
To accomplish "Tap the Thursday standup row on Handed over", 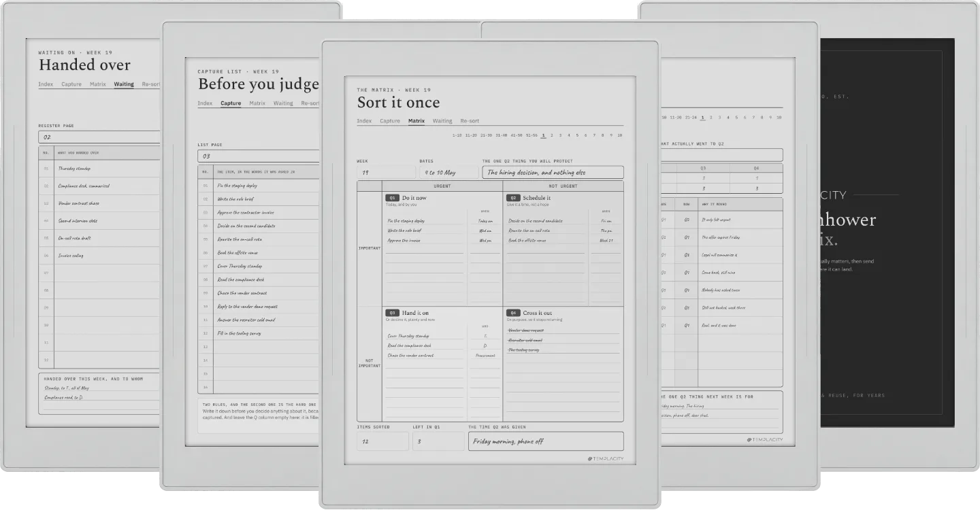I will (x=99, y=169).
